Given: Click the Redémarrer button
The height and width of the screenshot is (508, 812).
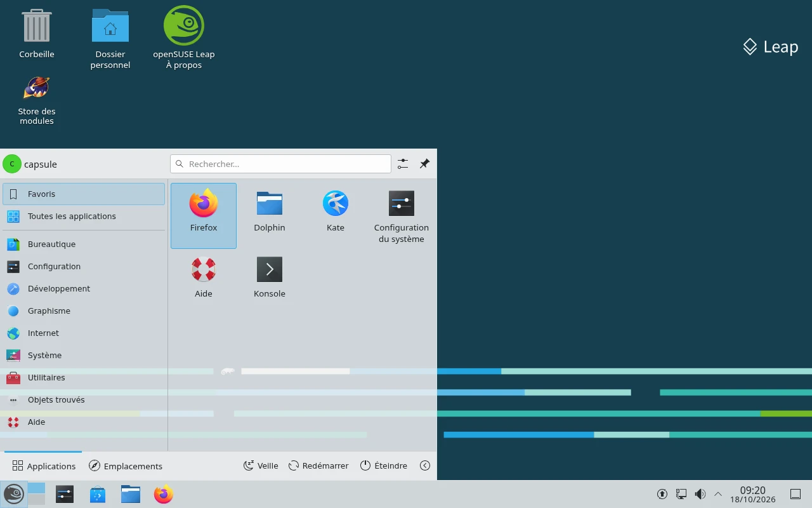Looking at the screenshot, I should 318,466.
